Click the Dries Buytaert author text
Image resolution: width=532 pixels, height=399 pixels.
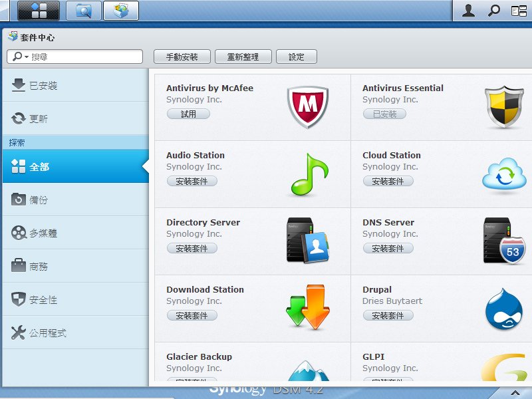[392, 301]
